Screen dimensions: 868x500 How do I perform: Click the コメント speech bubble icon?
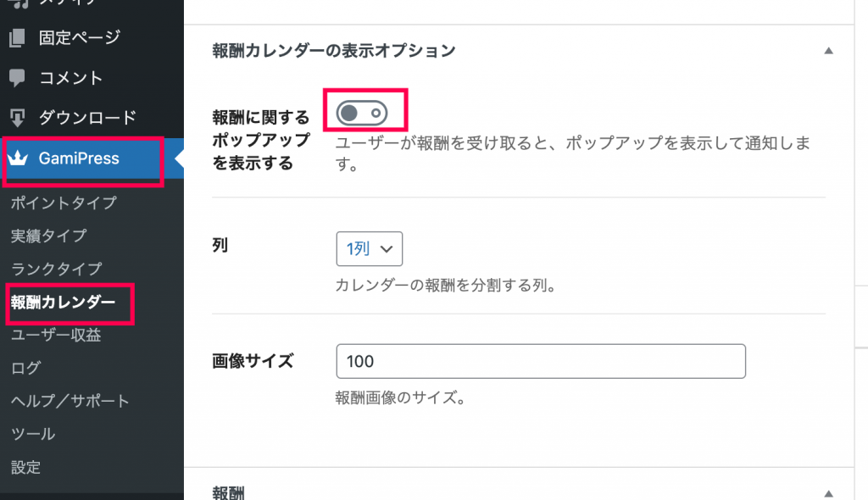tap(17, 78)
